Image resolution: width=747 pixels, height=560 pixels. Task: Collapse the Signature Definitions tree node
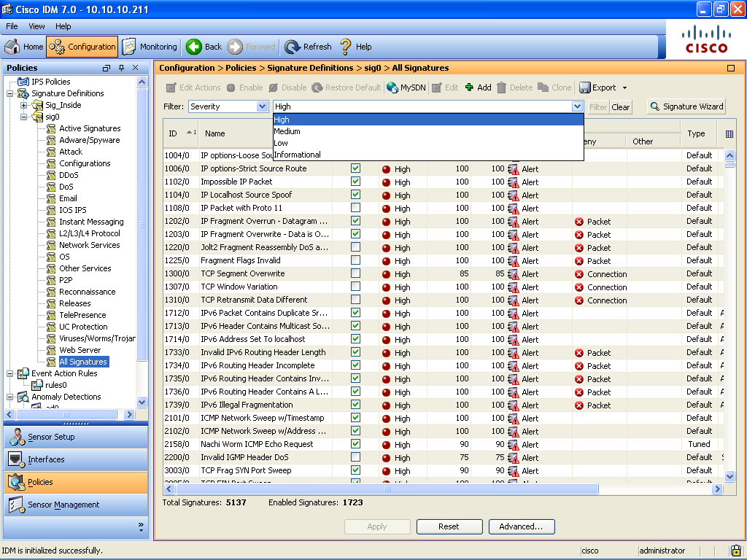coord(9,94)
